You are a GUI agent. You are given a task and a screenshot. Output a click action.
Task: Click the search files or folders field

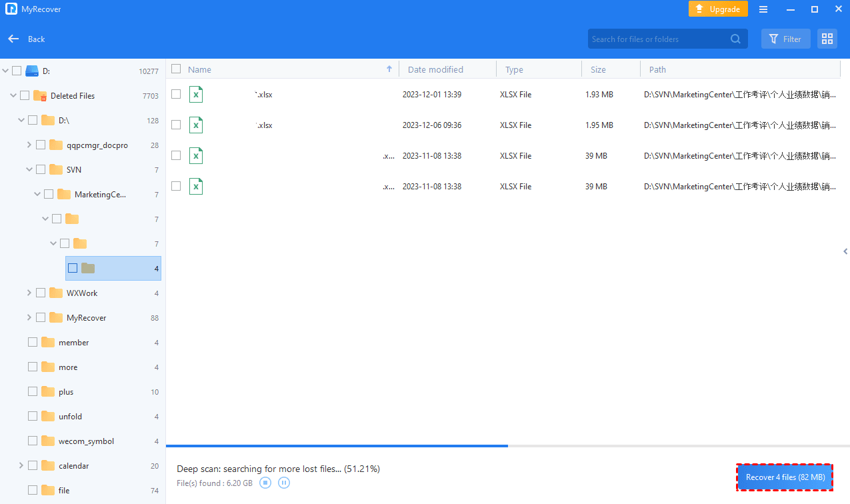pyautogui.click(x=657, y=39)
